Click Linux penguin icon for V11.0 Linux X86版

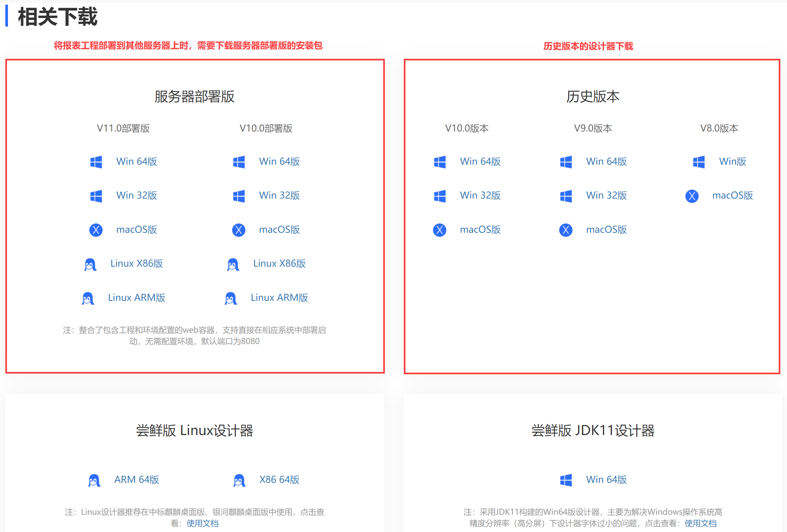[90, 264]
